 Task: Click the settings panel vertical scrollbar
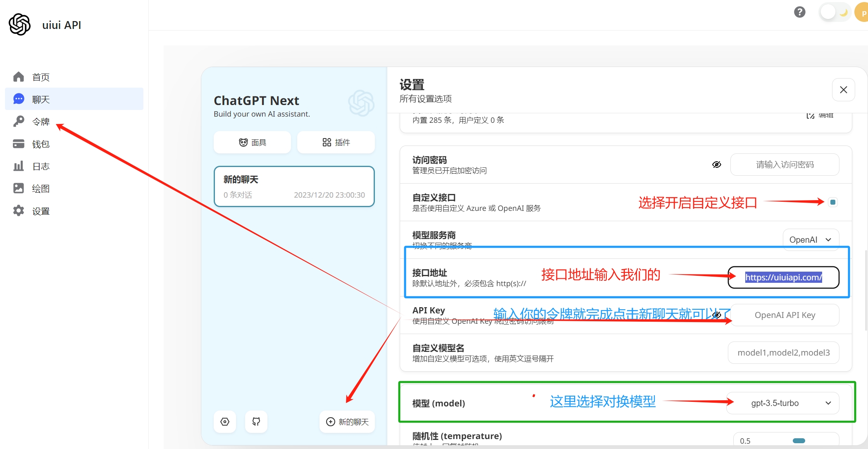(x=866, y=290)
